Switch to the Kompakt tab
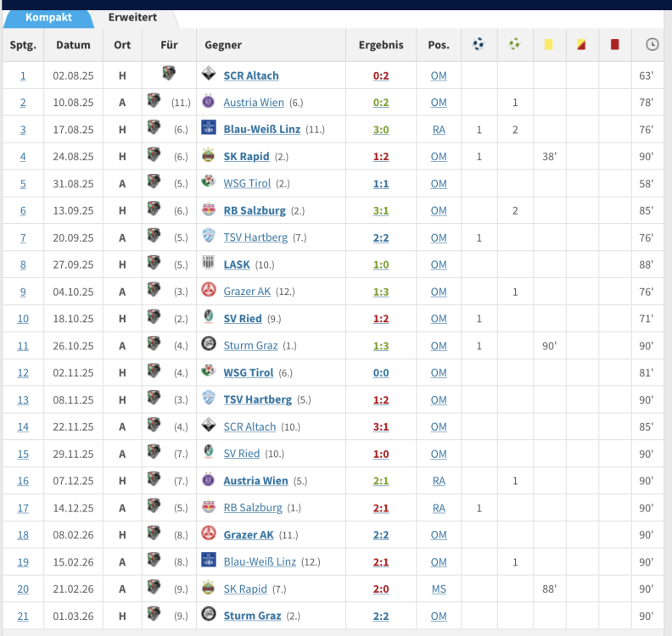Screen dimensions: 672x636 tap(48, 17)
